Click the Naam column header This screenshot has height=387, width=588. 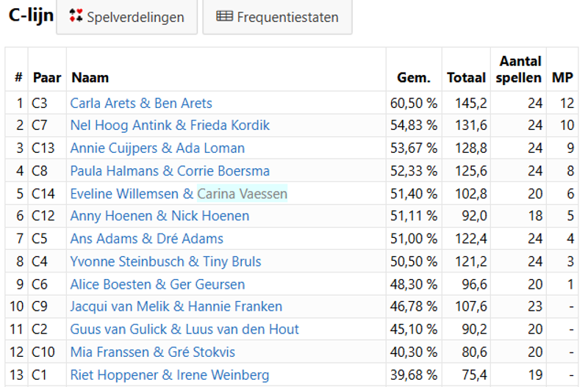90,77
